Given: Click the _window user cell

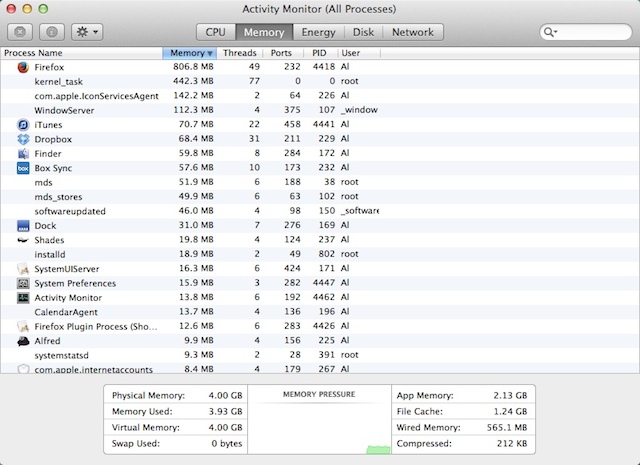Looking at the screenshot, I should (x=359, y=110).
